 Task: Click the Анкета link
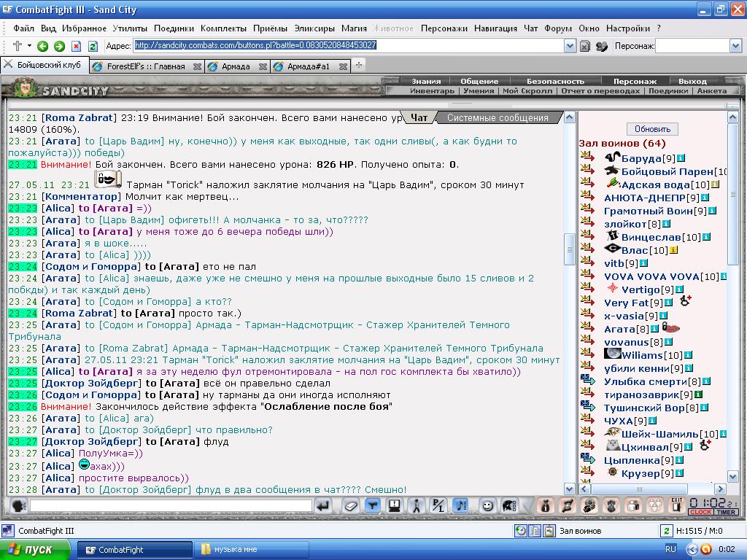coord(712,90)
